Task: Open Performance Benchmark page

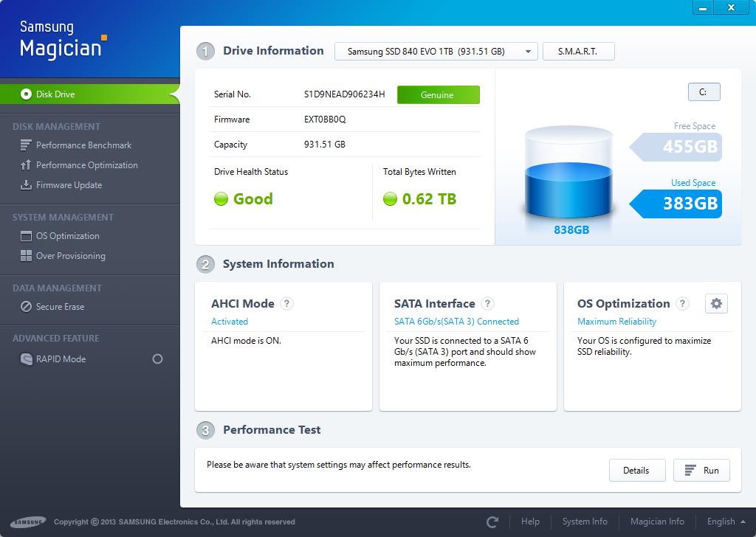Action: pyautogui.click(x=83, y=145)
